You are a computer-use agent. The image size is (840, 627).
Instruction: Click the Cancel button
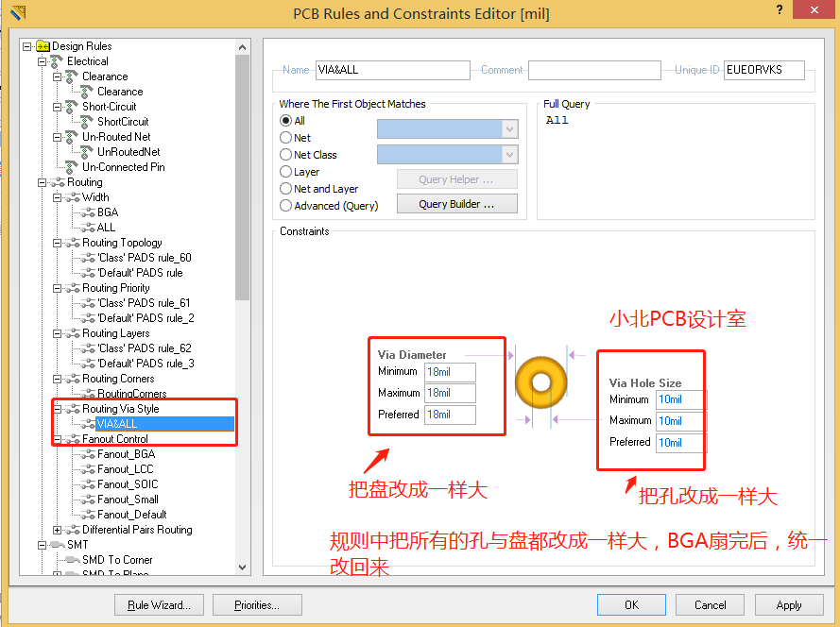click(710, 605)
